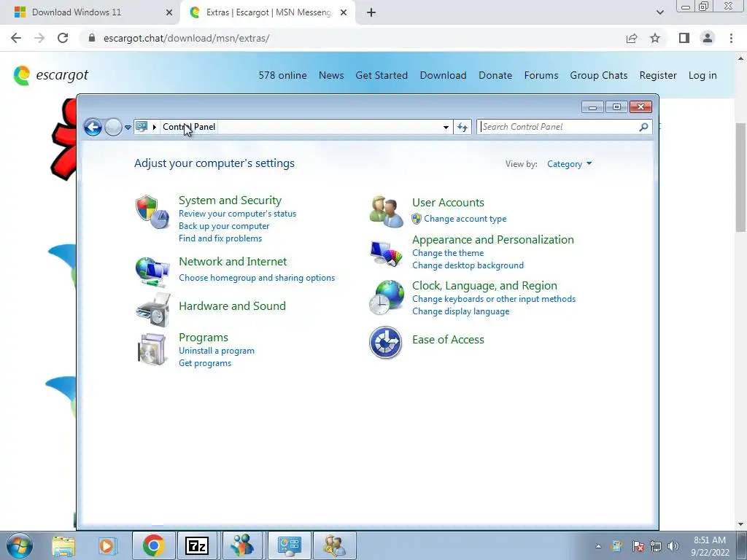Click the escargot logo
Image resolution: width=747 pixels, height=560 pixels.
pos(51,75)
